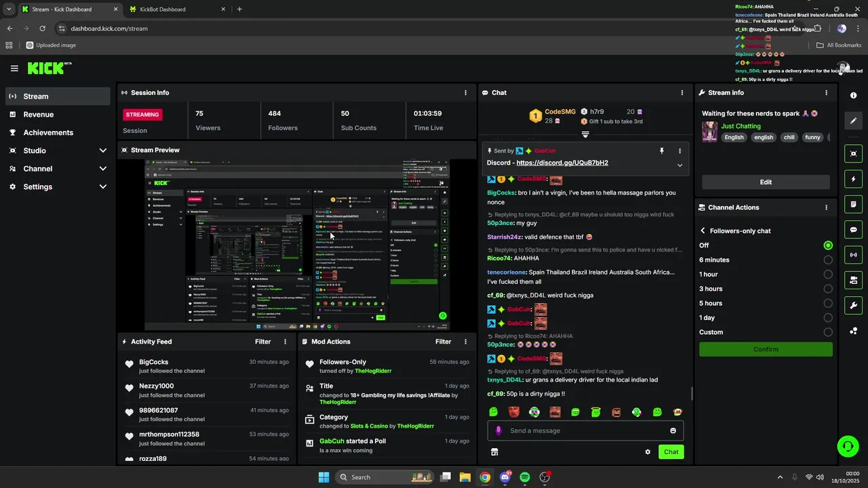Collapse the chat gift leaderboard
Image resolution: width=868 pixels, height=488 pixels.
[585, 134]
